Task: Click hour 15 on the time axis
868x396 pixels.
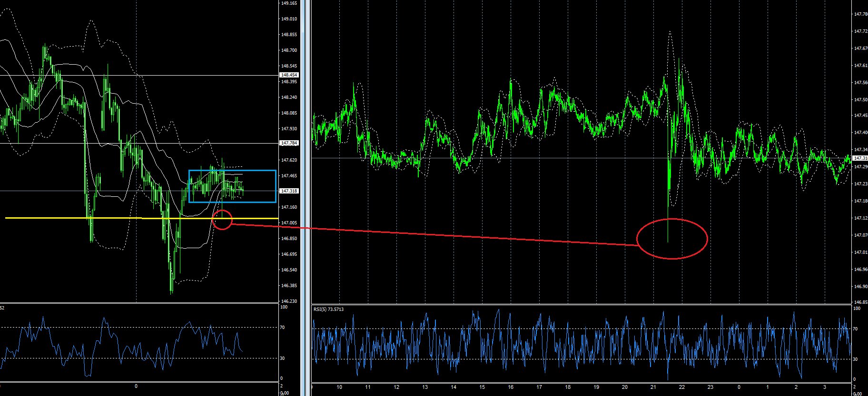Action: (482, 387)
